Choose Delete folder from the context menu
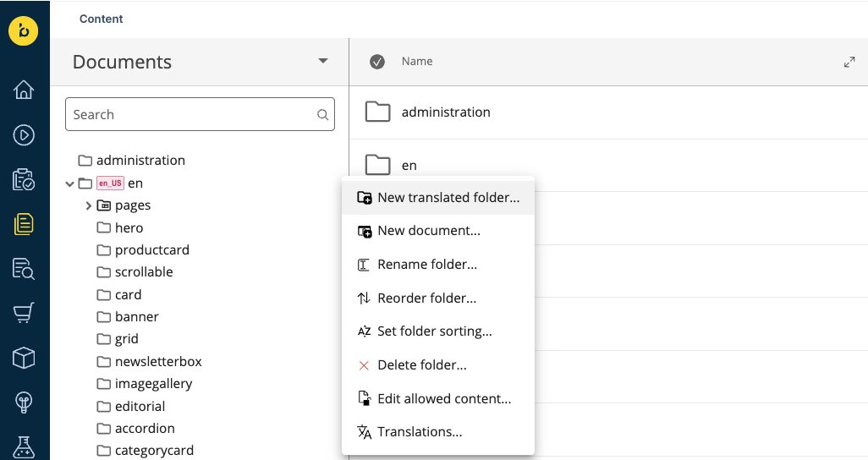The width and height of the screenshot is (868, 460). 438,365
